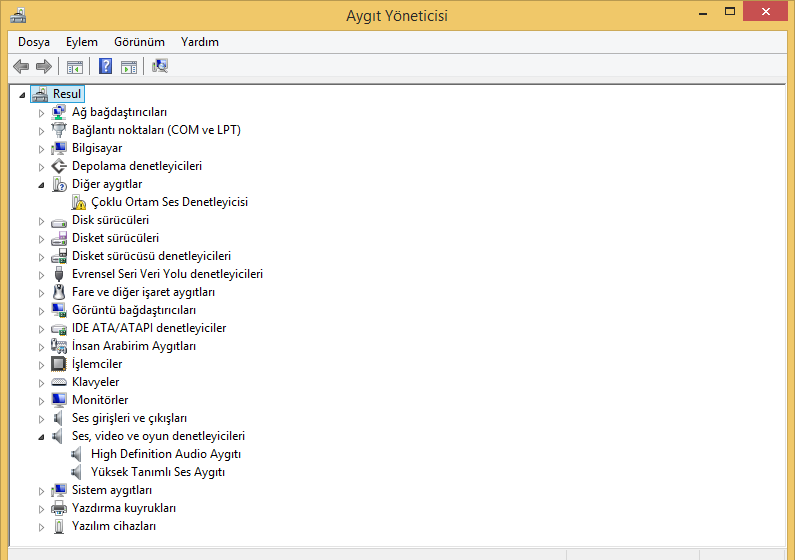Screen dimensions: 795x560
Task: Select the Disket sürücüleri label
Action: (115, 238)
